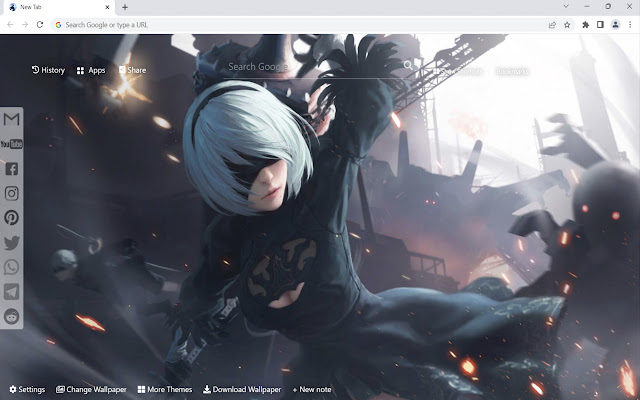Open the Settings at bottom left
The width and height of the screenshot is (640, 400).
[x=27, y=389]
